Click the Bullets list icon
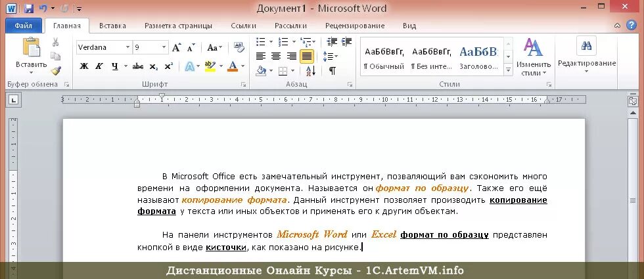This screenshot has height=279, width=644. pyautogui.click(x=261, y=41)
